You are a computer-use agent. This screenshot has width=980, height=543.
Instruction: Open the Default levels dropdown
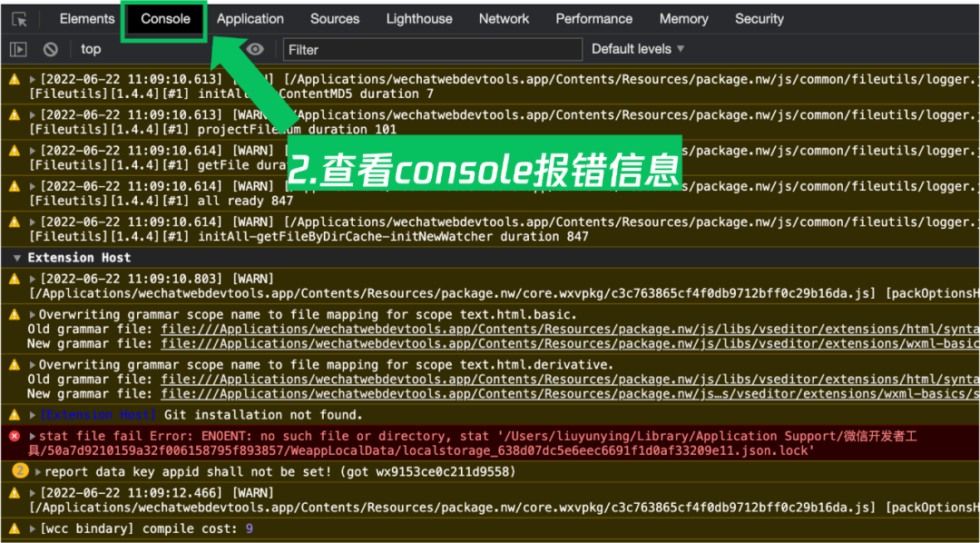tap(638, 49)
